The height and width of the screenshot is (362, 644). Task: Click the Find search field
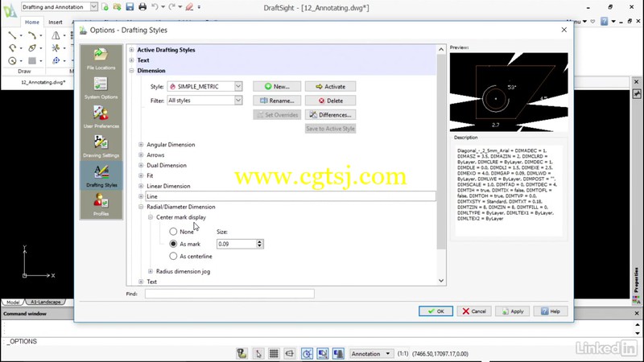229,294
